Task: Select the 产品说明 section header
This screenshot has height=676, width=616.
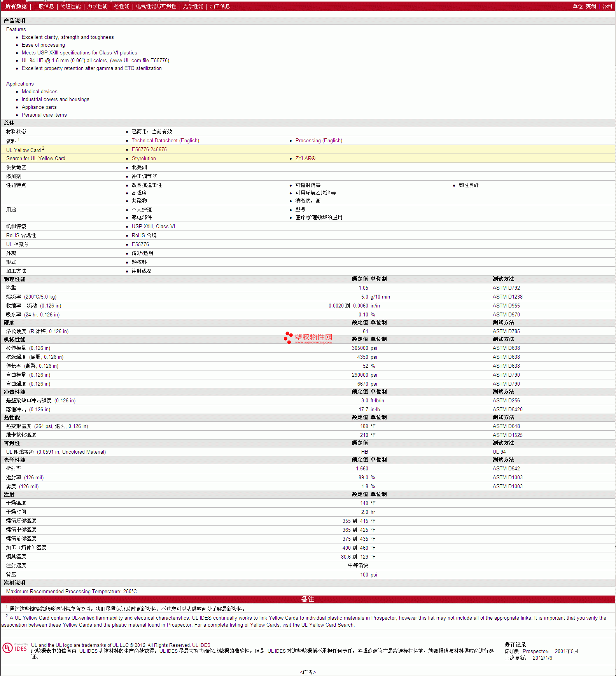Action: (14, 21)
